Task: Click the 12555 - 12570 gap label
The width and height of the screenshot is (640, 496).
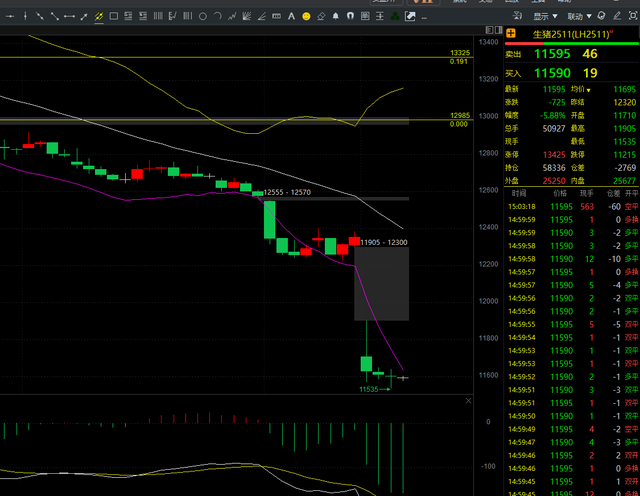Action: click(287, 192)
